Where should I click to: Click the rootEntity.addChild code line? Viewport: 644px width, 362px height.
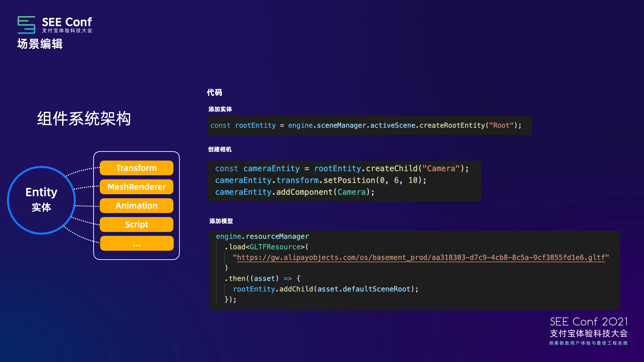coord(326,289)
